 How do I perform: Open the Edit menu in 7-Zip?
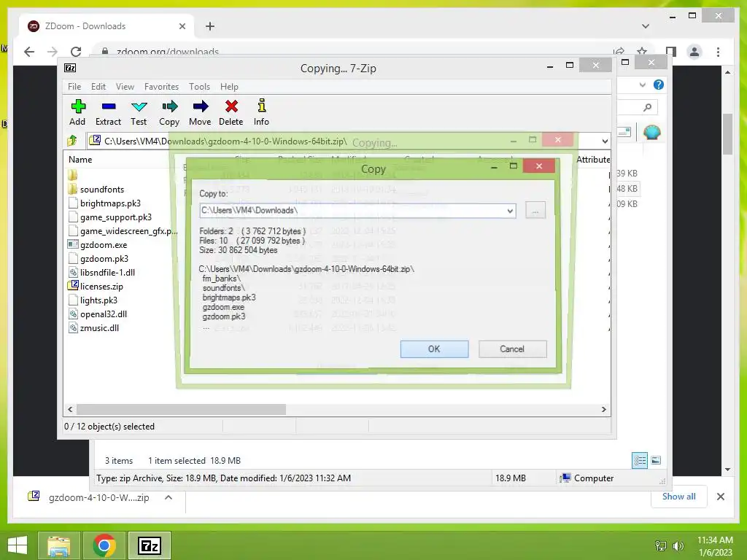(98, 87)
